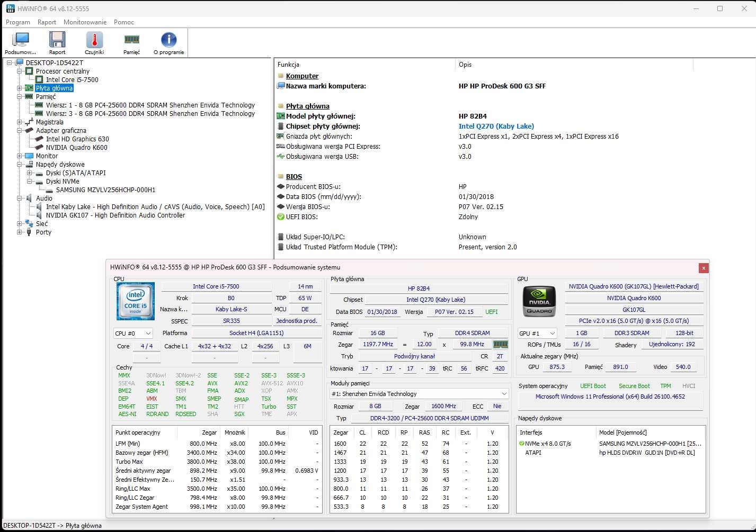Expand the Sieć tree node
Viewport: 756px width, 532px height.
tap(20, 224)
